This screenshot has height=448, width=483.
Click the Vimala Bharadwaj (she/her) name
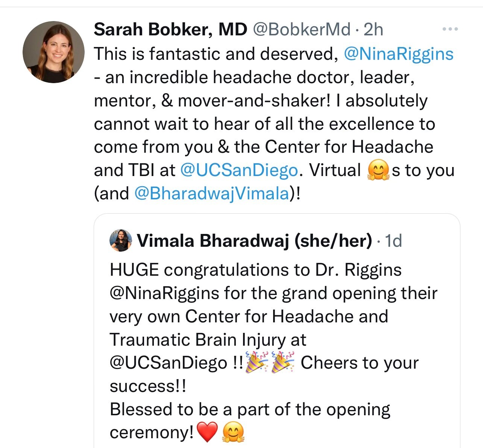click(254, 241)
